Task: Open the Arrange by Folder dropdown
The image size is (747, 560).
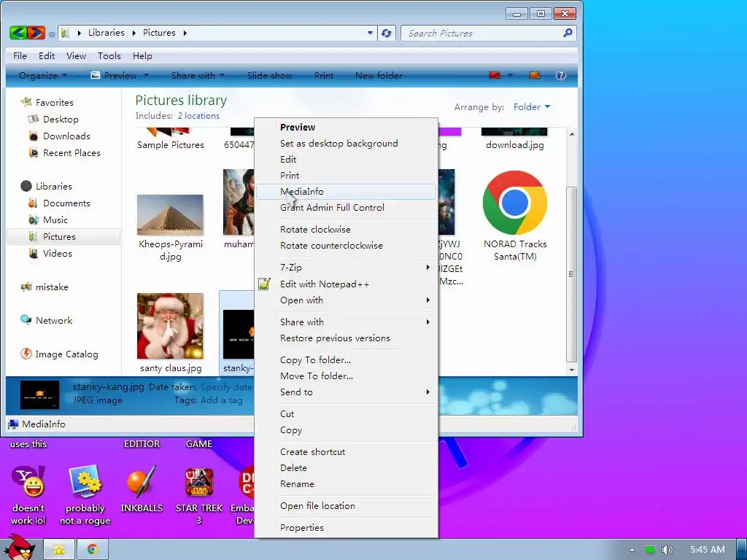Action: point(532,106)
